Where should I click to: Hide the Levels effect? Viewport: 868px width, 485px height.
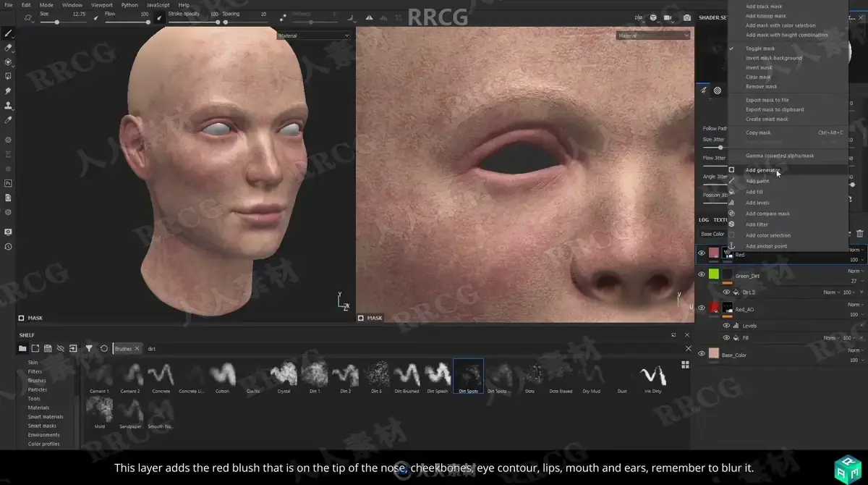coord(726,326)
